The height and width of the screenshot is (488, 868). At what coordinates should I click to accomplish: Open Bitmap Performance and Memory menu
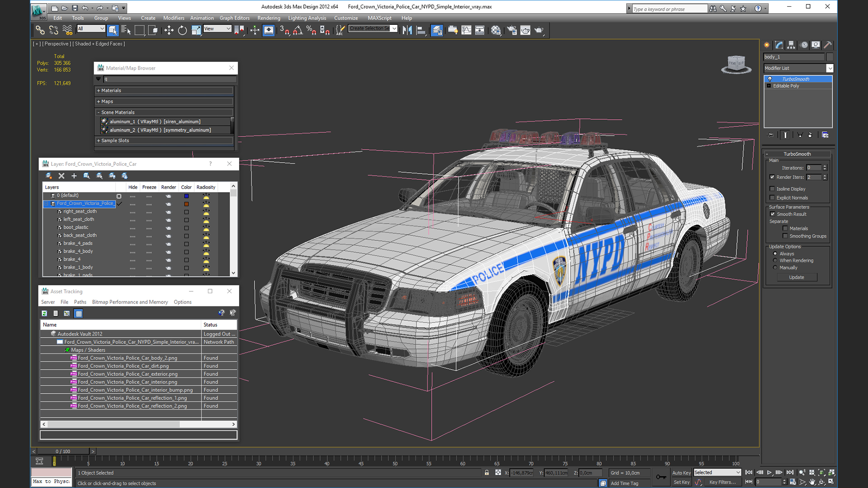[x=130, y=302]
